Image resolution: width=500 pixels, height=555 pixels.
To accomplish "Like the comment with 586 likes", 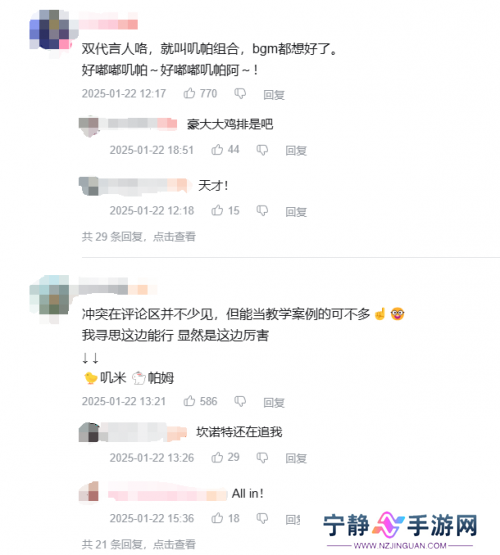I will [189, 401].
